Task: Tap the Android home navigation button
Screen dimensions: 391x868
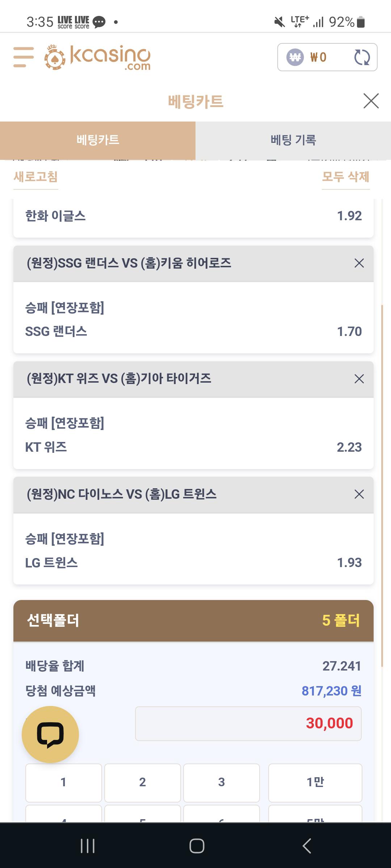Action: pyautogui.click(x=197, y=846)
